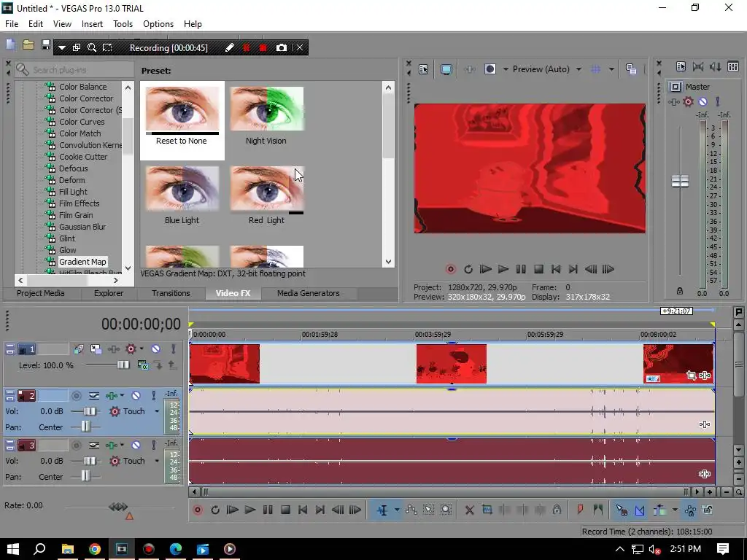
Task: Select the Blue Light preset
Action: (182, 195)
